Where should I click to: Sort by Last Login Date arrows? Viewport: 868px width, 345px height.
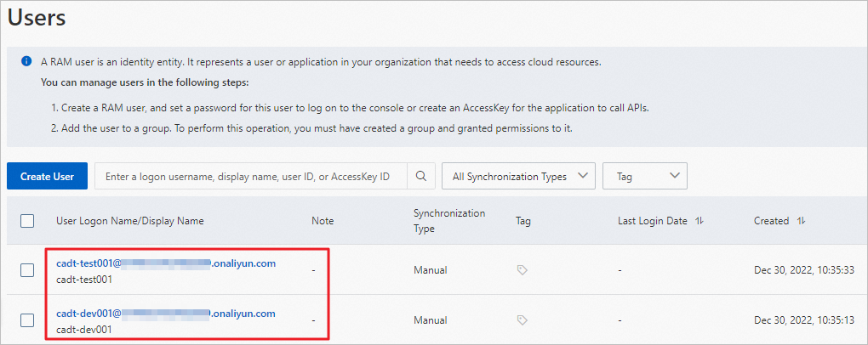(700, 221)
